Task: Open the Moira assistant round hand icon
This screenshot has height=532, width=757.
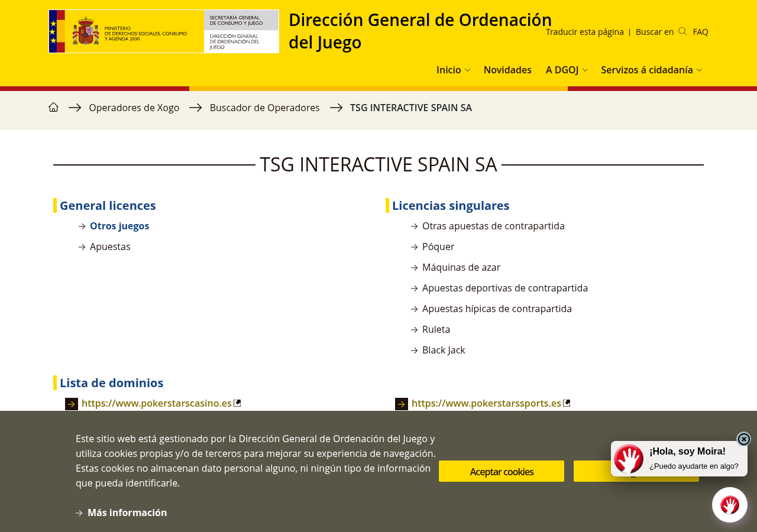Action: click(x=730, y=505)
